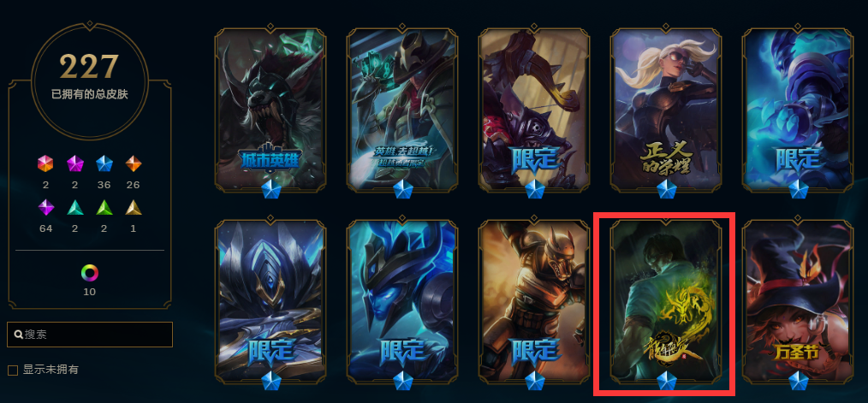
Task: Click the purple diamond gem showing 64
Action: point(46,208)
